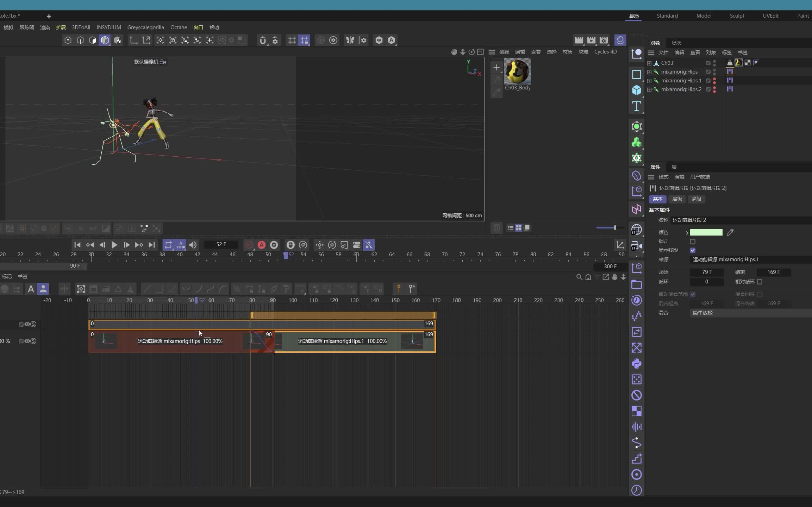
Task: Click the Play forward button
Action: (114, 245)
